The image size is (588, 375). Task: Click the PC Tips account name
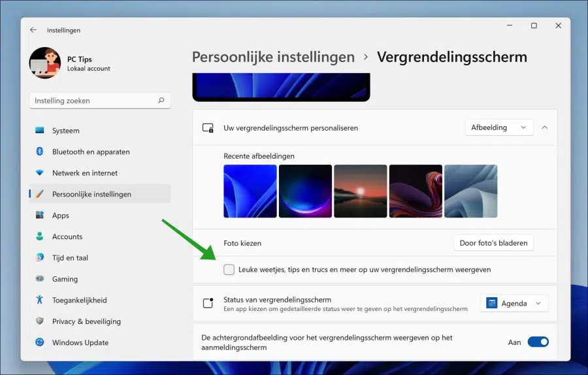pos(80,59)
